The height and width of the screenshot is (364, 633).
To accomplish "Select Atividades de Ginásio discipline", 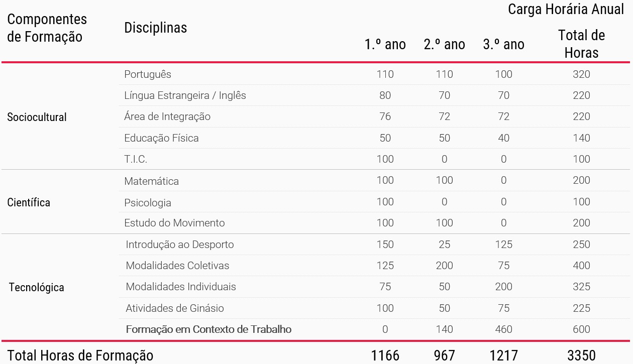I will 175,308.
